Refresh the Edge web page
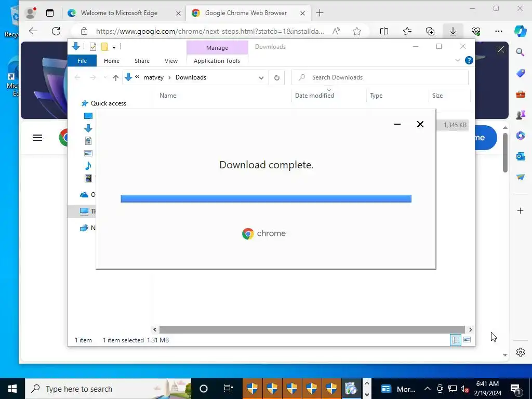The image size is (532, 399). [56, 31]
